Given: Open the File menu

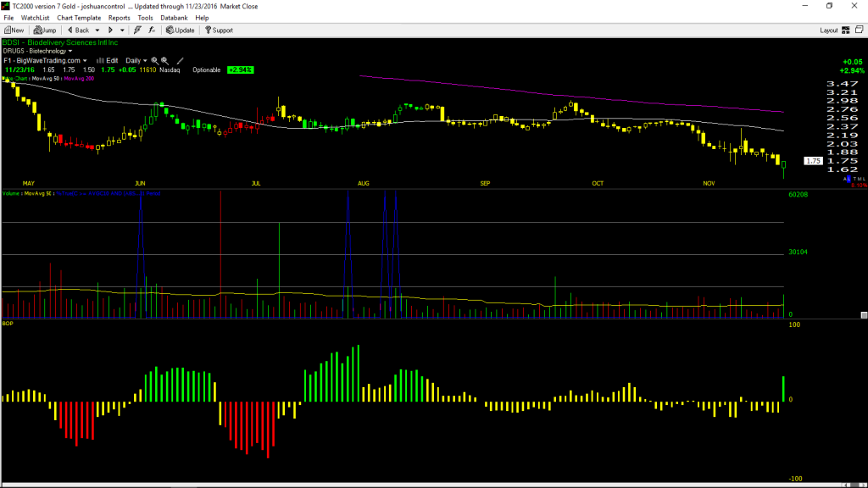Looking at the screenshot, I should [8, 18].
